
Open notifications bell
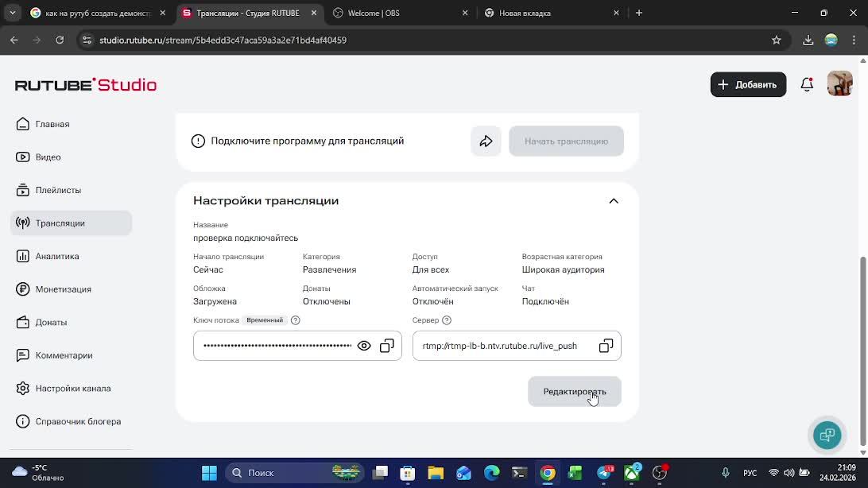[807, 85]
